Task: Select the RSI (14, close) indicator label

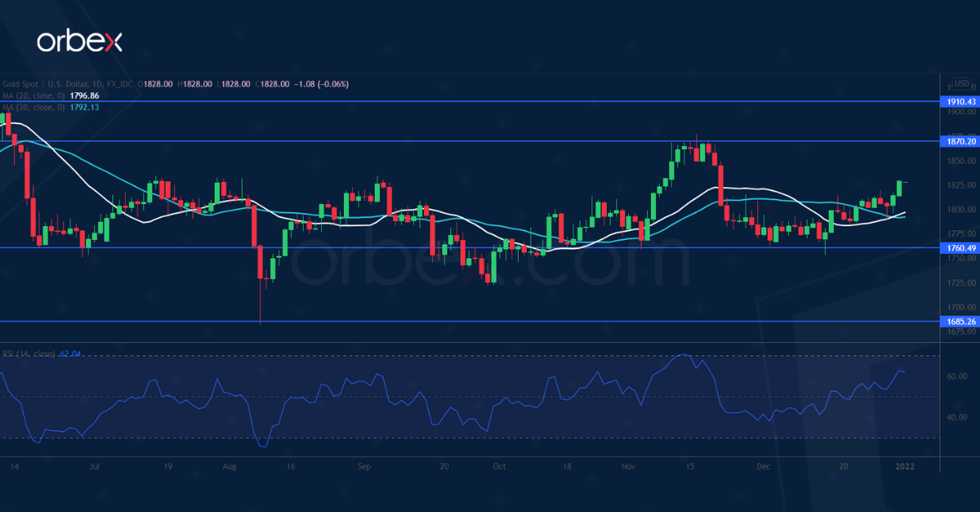Action: tap(29, 354)
